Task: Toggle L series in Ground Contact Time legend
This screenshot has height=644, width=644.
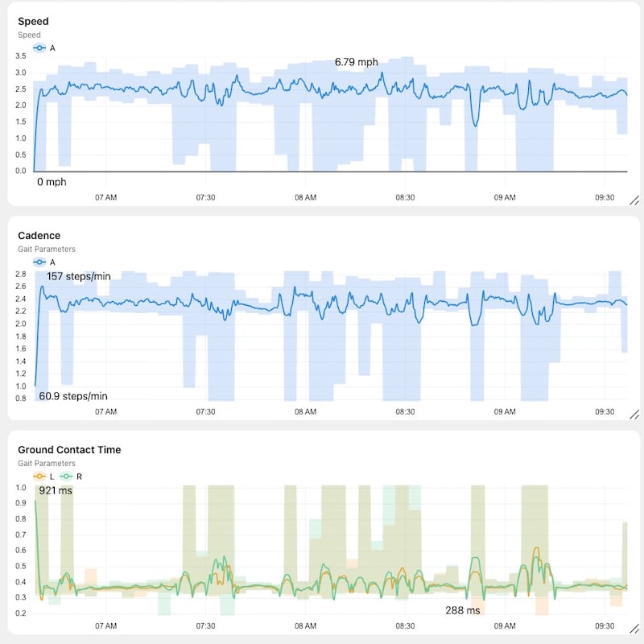Action: pos(44,477)
